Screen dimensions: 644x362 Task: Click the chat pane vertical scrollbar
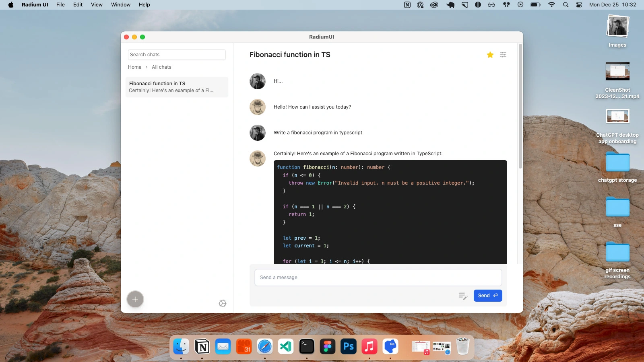[x=520, y=107]
